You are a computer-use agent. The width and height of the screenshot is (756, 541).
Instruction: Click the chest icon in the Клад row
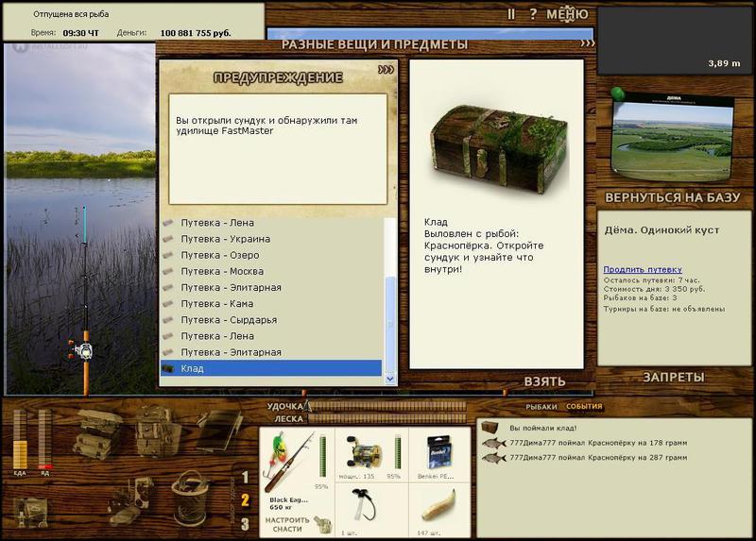coord(168,368)
